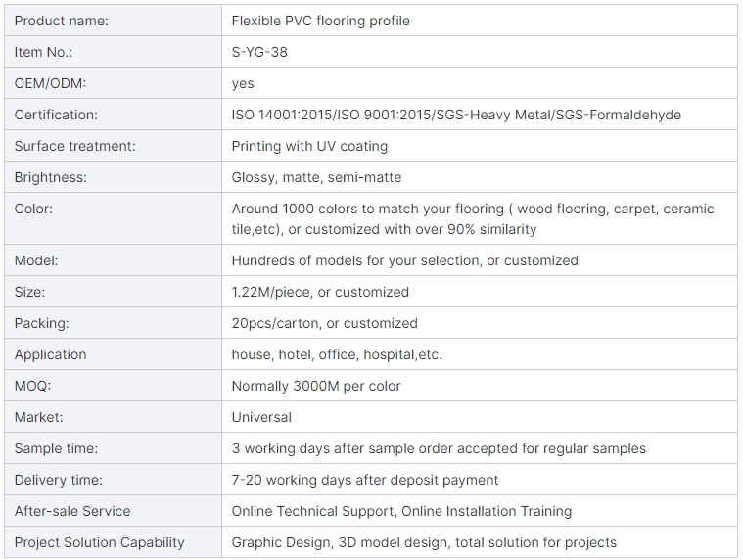Click the "Universal" market value
The image size is (743, 560).
261,417
